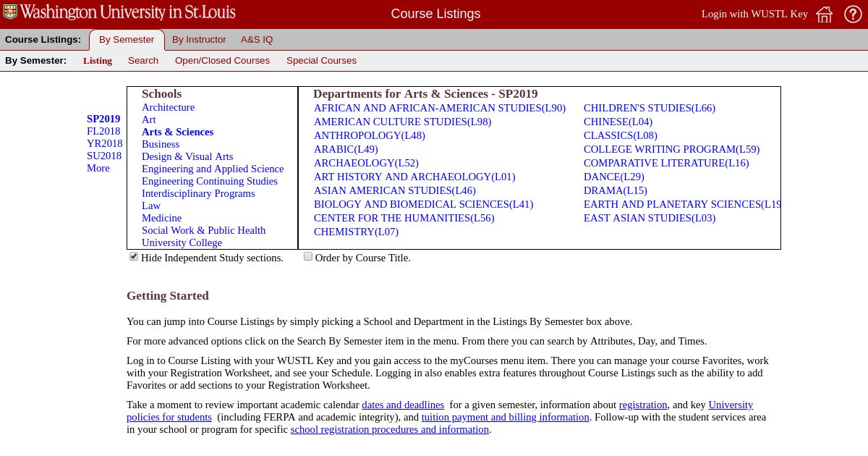Open Anthropology (L48) department

pyautogui.click(x=370, y=135)
